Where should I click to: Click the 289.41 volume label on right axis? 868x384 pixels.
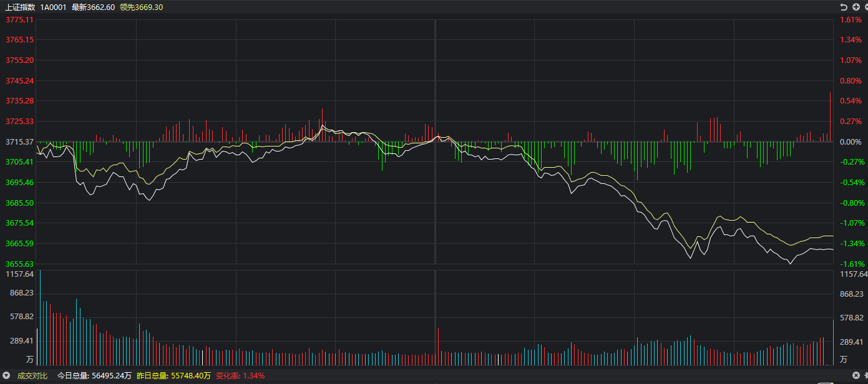(852, 342)
